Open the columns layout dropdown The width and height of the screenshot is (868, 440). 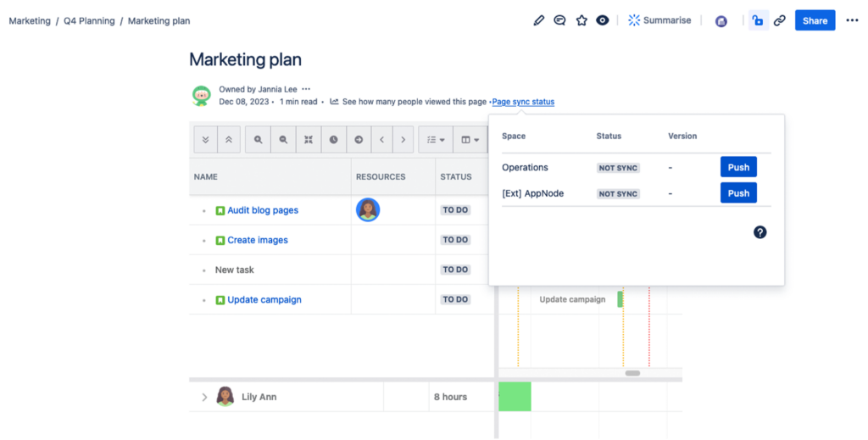coord(470,140)
